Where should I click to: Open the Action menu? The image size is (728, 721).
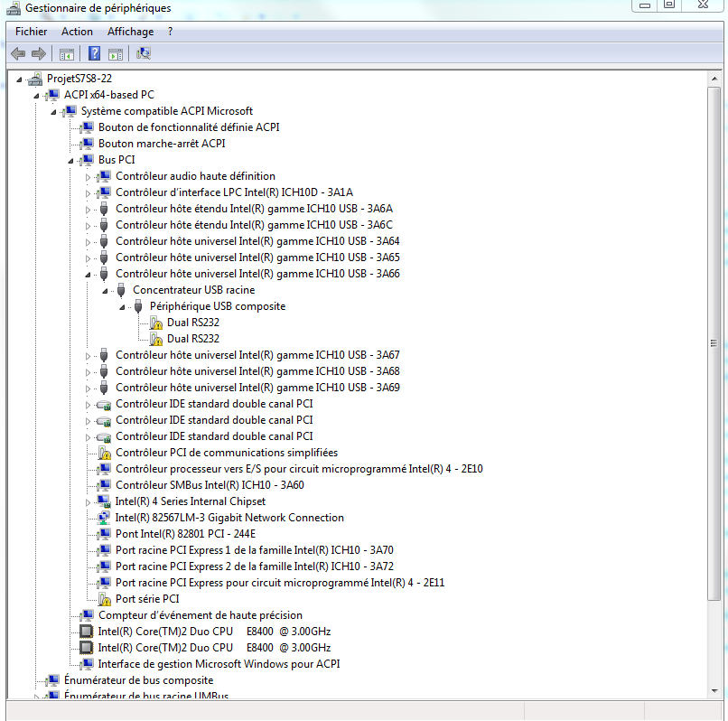pos(77,31)
